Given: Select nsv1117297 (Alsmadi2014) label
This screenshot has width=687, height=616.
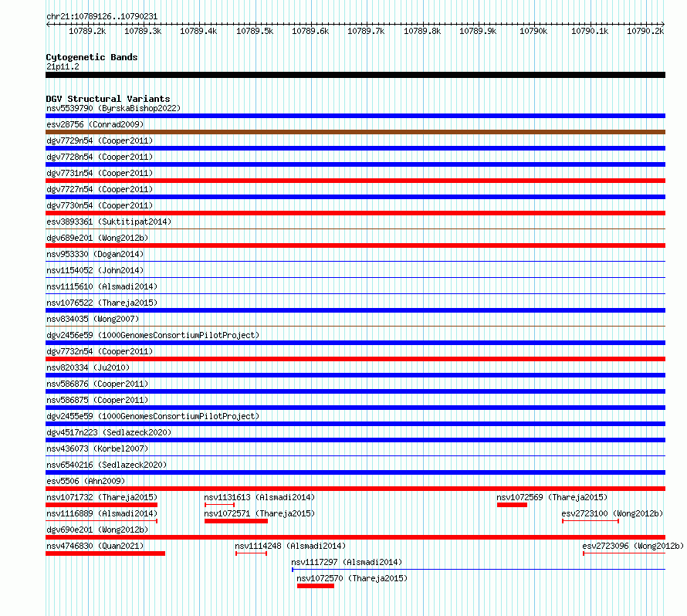Looking at the screenshot, I should click(347, 562).
